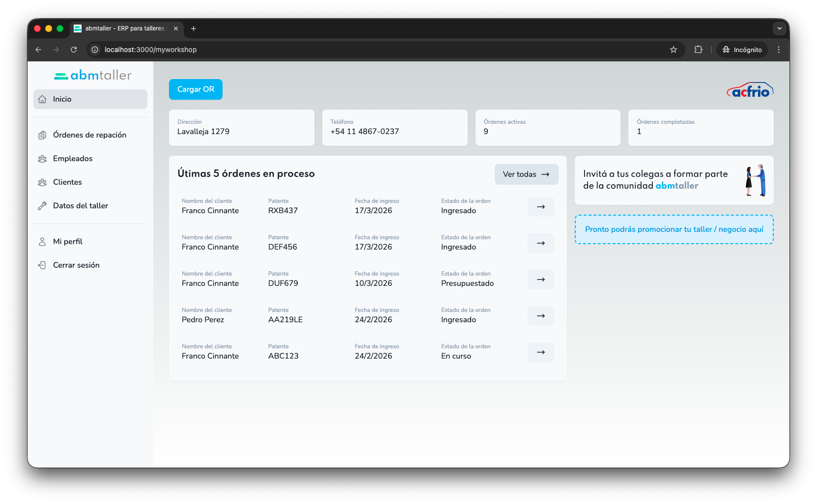
Task: Reload the page with the refresh icon
Action: tap(74, 50)
